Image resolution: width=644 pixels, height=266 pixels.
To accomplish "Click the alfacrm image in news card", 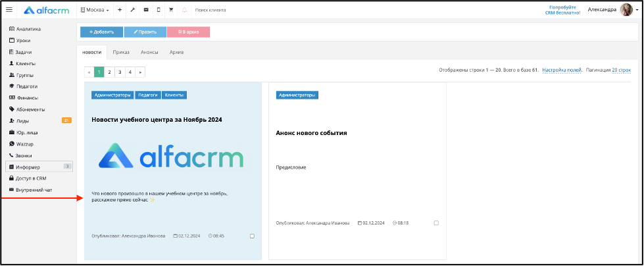I will 171,155.
